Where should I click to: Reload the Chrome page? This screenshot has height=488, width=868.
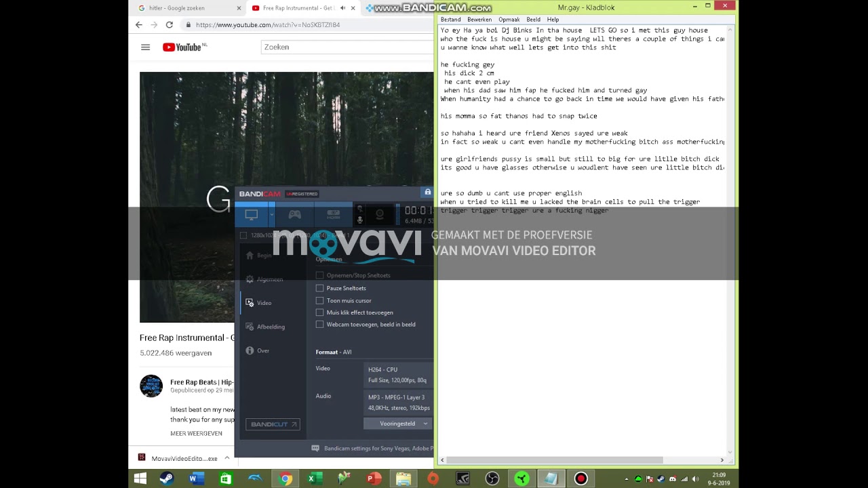click(x=169, y=24)
